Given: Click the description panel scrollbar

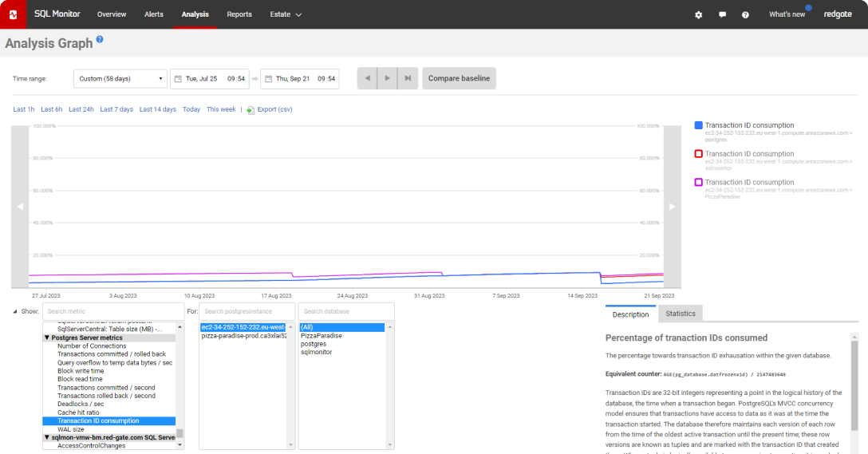Looking at the screenshot, I should [854, 385].
